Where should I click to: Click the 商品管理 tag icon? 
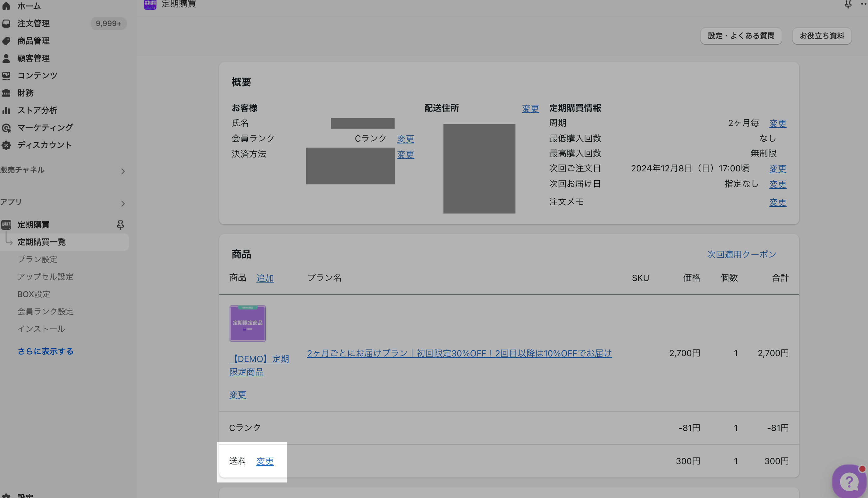click(x=7, y=41)
